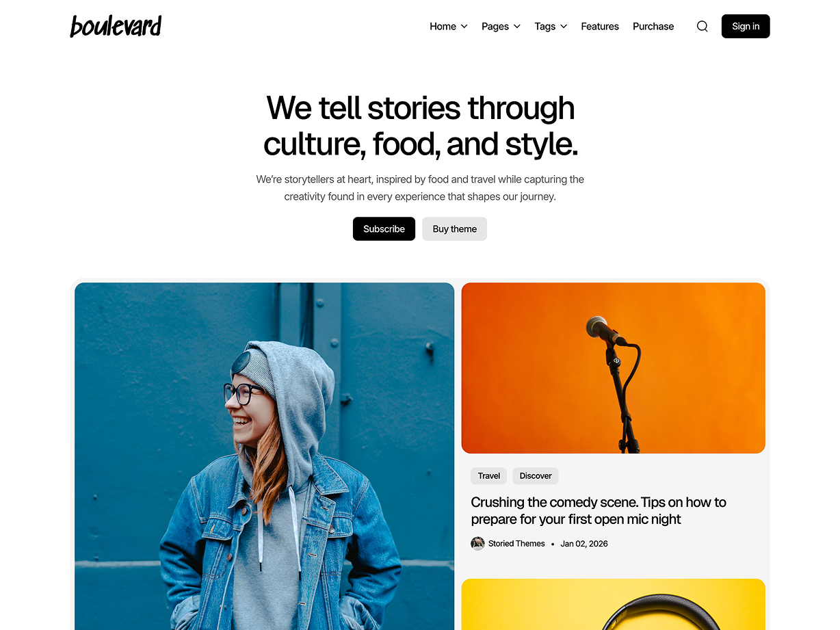Viewport: 840px width, 630px height.
Task: Click the black Subscribe button
Action: pyautogui.click(x=384, y=229)
